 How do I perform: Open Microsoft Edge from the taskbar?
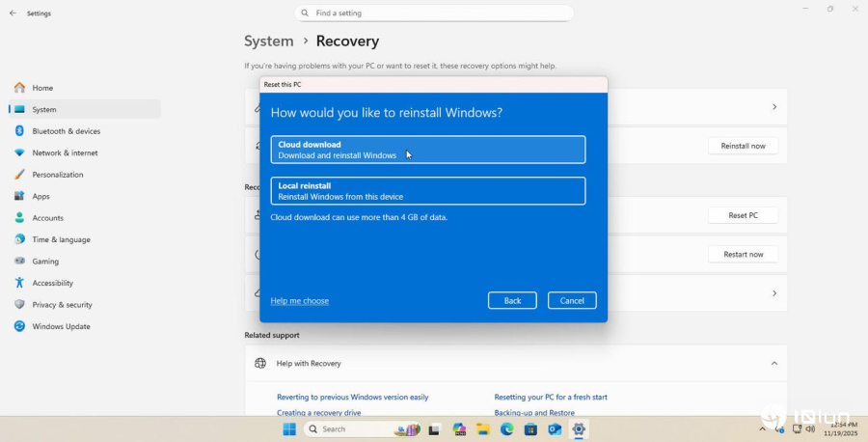click(506, 429)
